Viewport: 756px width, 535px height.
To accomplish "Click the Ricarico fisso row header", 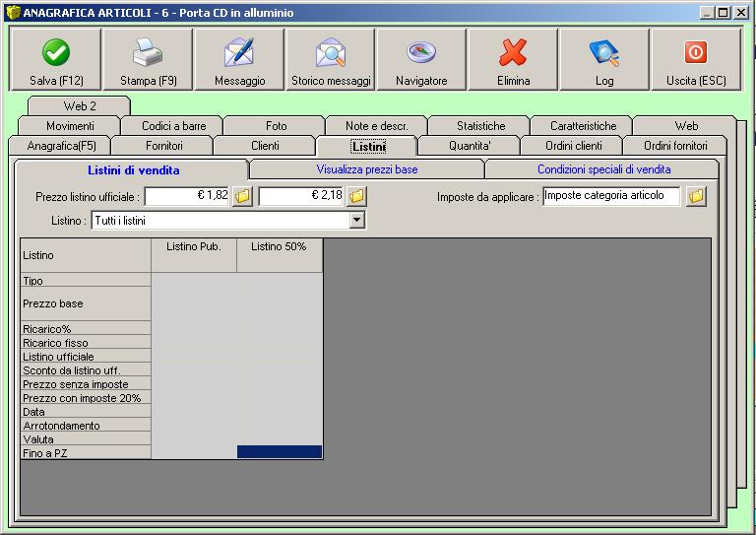I will (86, 342).
